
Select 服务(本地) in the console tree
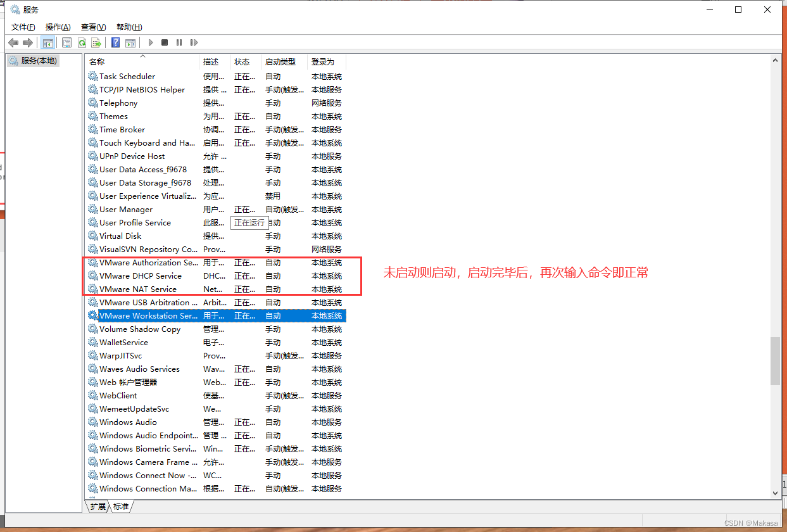tap(34, 61)
